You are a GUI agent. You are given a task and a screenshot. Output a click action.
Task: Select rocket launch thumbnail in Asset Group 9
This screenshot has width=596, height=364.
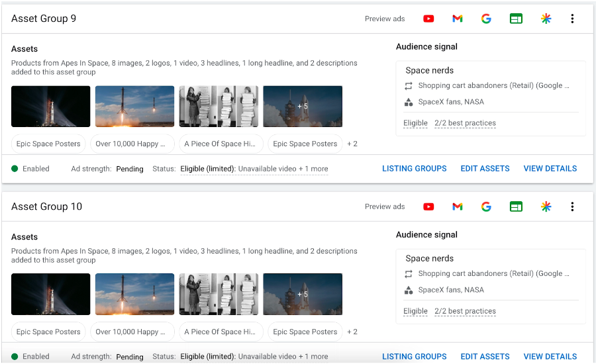135,106
